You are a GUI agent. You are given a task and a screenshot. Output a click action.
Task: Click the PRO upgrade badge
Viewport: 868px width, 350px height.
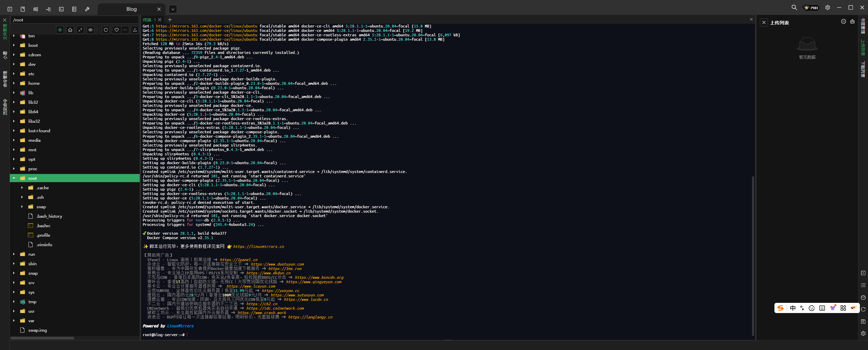click(x=811, y=7)
